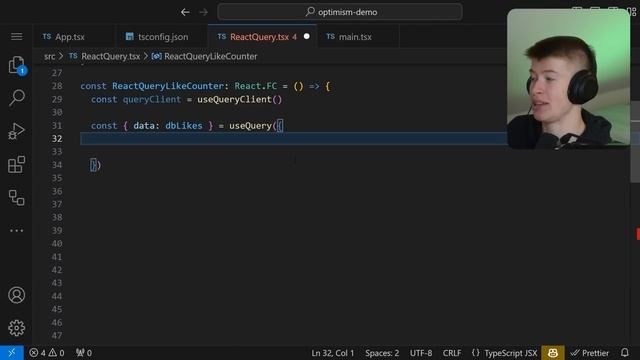Click useQuery in line 31
This screenshot has height=360, width=640.
click(250, 126)
